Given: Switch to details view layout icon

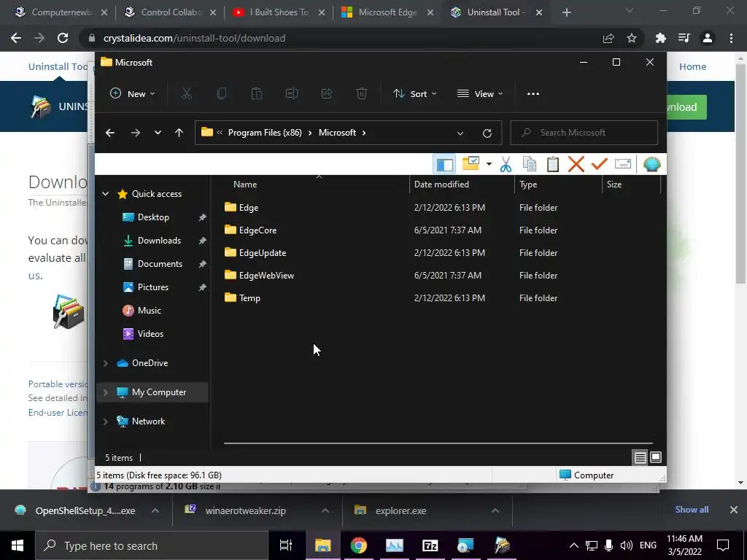Looking at the screenshot, I should (640, 458).
